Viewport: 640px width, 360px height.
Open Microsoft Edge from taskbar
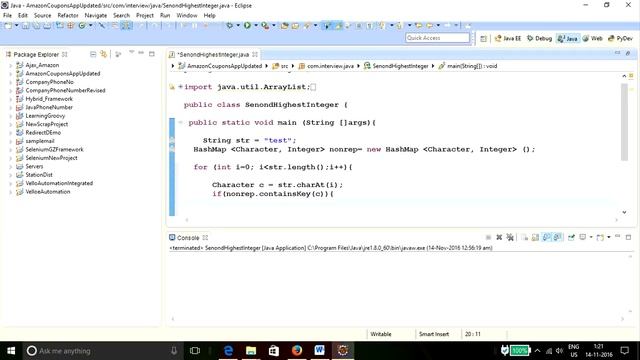click(x=228, y=350)
